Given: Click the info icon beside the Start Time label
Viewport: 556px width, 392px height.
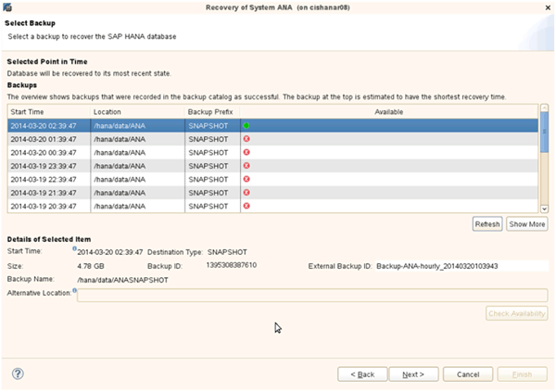Looking at the screenshot, I should coord(74,248).
